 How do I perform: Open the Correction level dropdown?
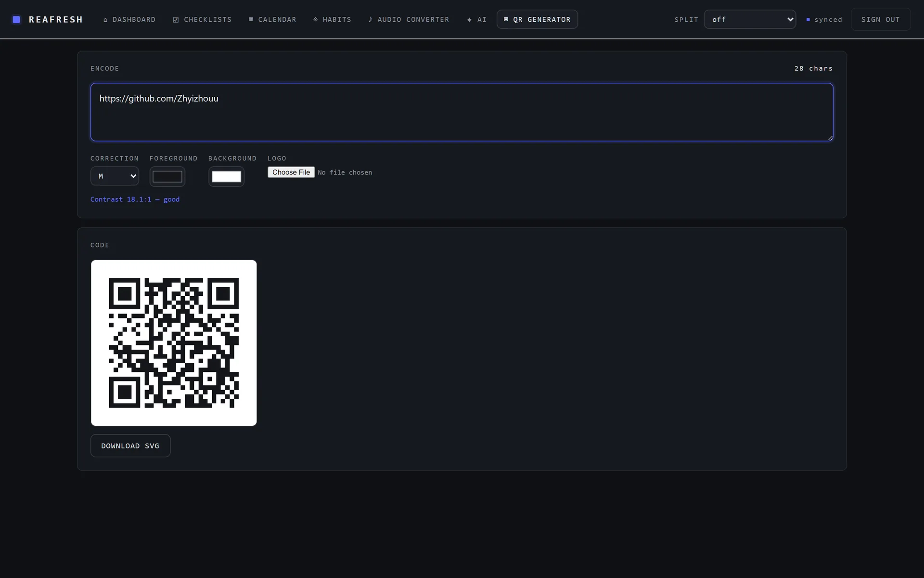[x=115, y=176]
